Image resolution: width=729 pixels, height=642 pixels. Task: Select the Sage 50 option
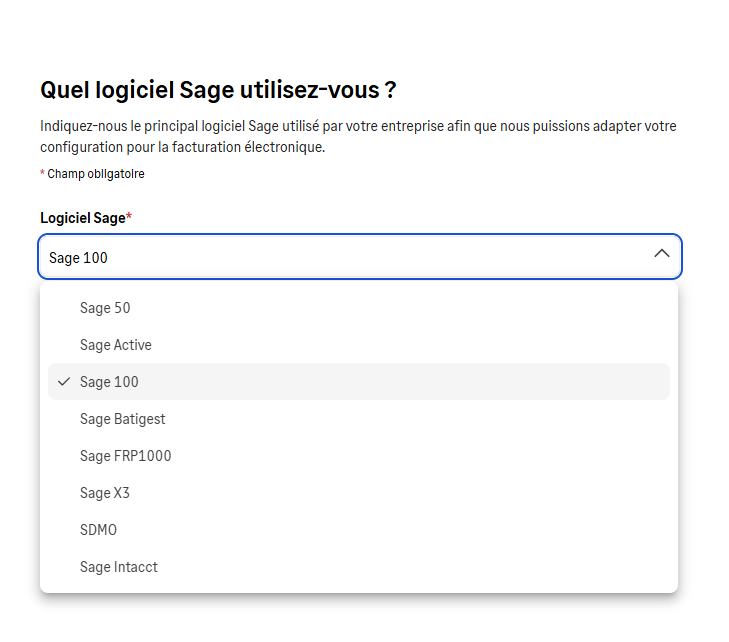tap(358, 308)
